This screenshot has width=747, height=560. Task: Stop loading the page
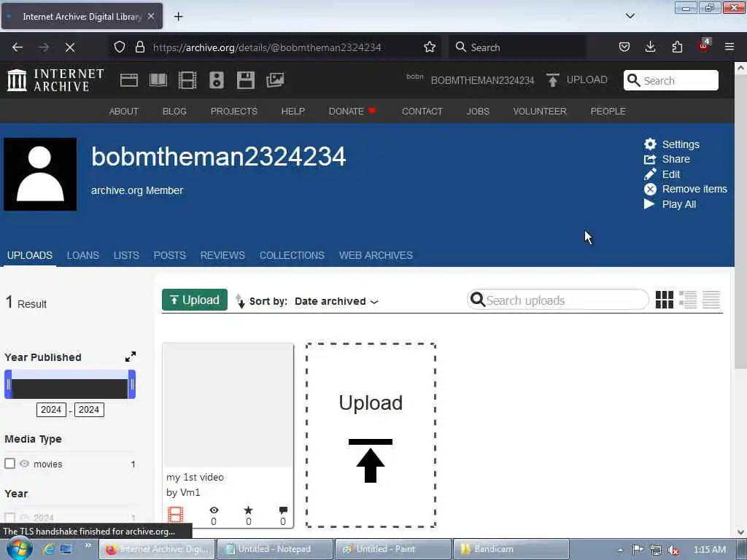pos(69,47)
